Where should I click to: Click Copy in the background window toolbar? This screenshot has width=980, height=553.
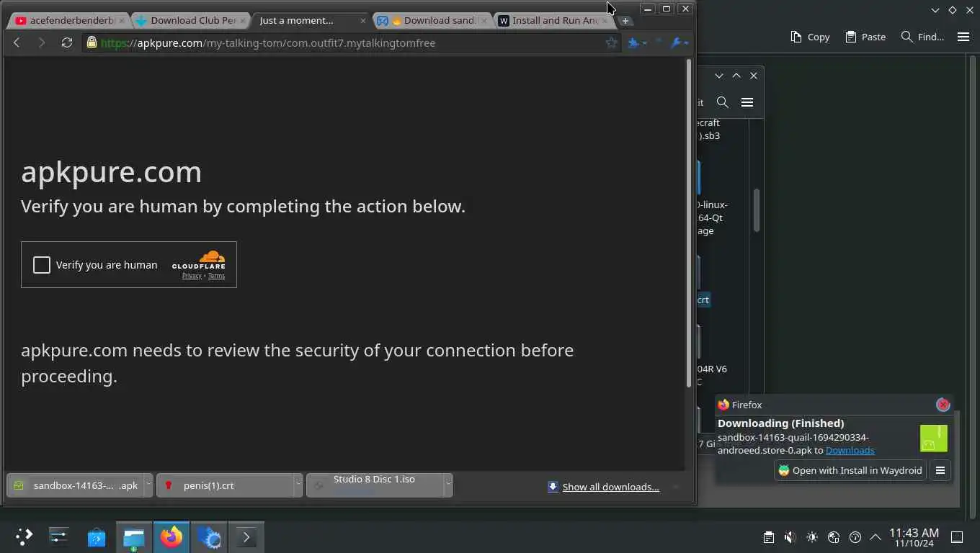[x=810, y=37]
